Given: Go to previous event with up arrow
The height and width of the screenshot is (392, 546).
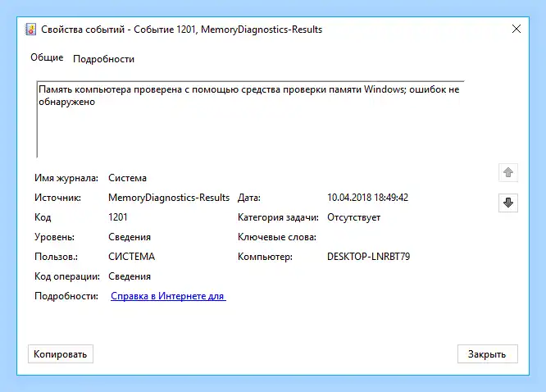Looking at the screenshot, I should pos(508,172).
